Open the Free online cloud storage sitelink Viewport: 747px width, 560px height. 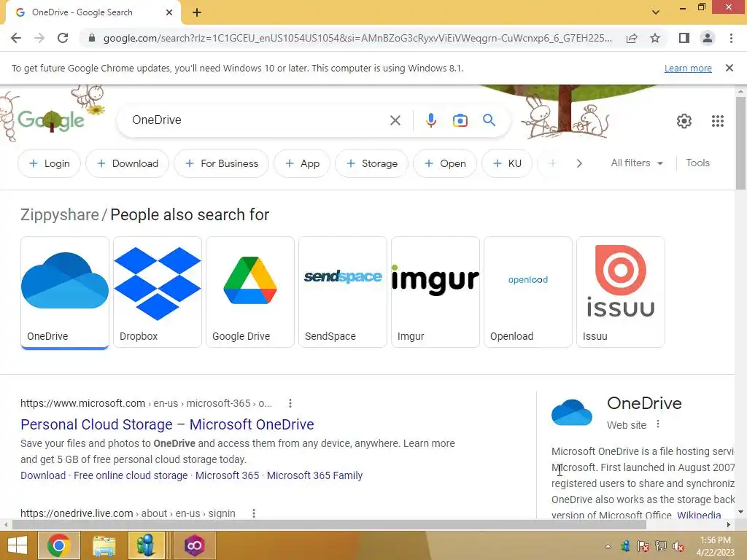click(131, 475)
